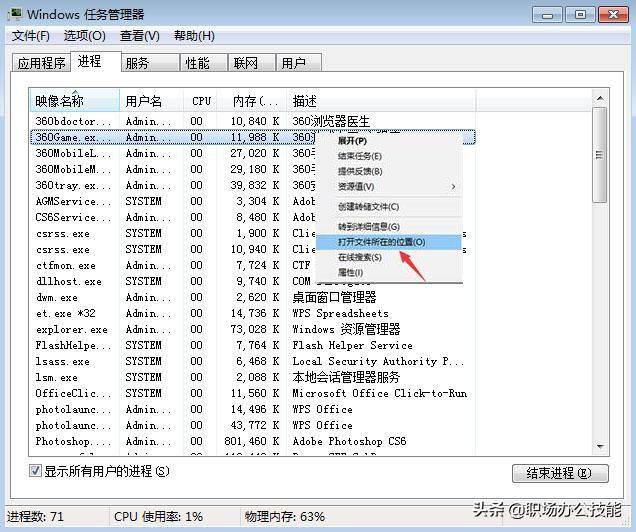Select the lsass.exe process row
The width and height of the screenshot is (636, 532).
tap(253, 361)
